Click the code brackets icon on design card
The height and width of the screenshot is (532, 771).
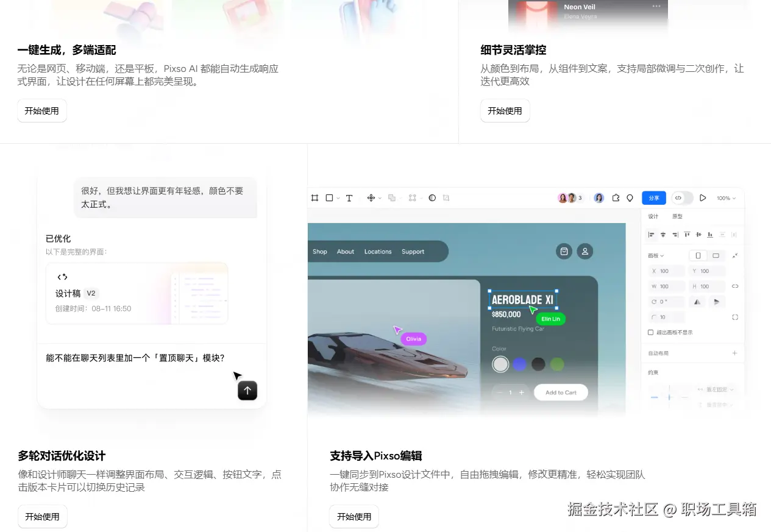[x=62, y=277]
